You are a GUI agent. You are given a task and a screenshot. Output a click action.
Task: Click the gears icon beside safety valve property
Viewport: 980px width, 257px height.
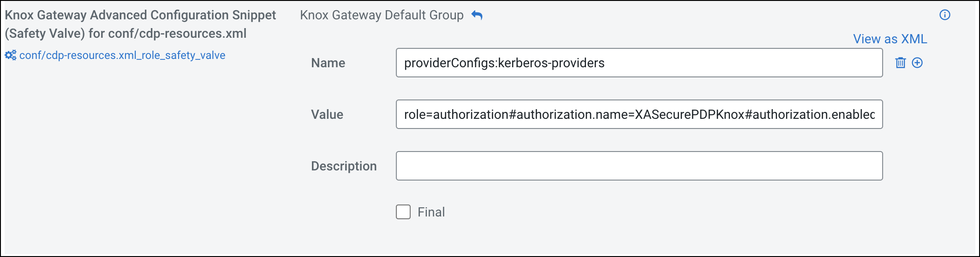coord(11,55)
